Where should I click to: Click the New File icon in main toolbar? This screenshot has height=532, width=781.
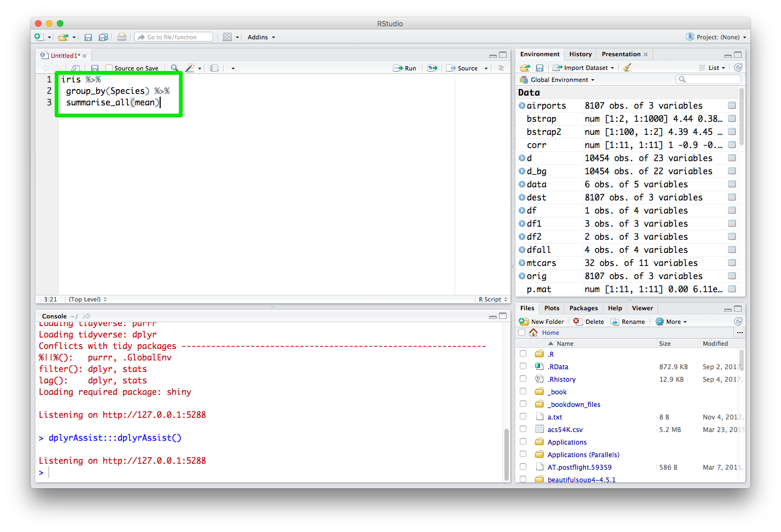point(39,37)
